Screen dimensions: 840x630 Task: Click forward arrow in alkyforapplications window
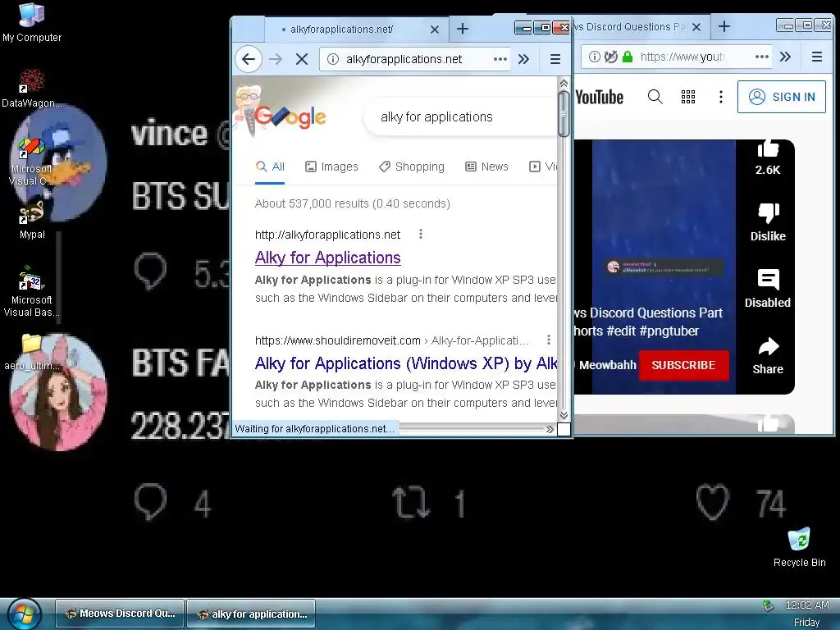[x=276, y=59]
